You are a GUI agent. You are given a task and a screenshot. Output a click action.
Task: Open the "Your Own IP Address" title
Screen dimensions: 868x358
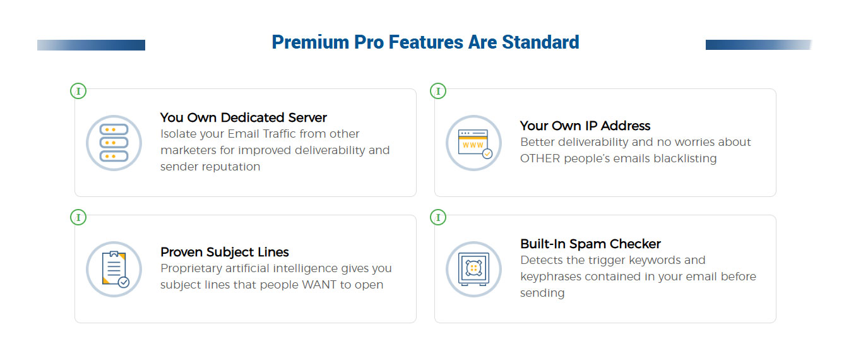585,126
